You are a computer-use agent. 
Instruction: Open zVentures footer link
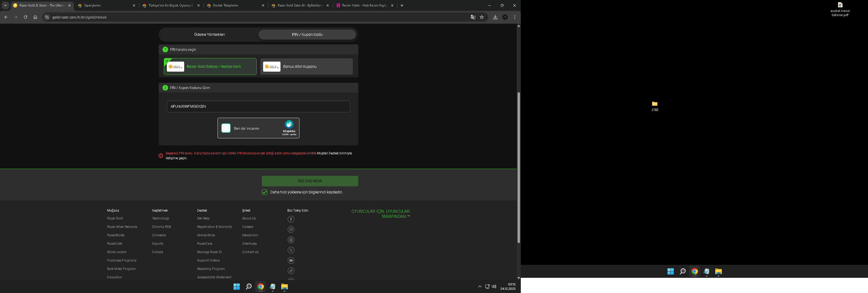249,244
